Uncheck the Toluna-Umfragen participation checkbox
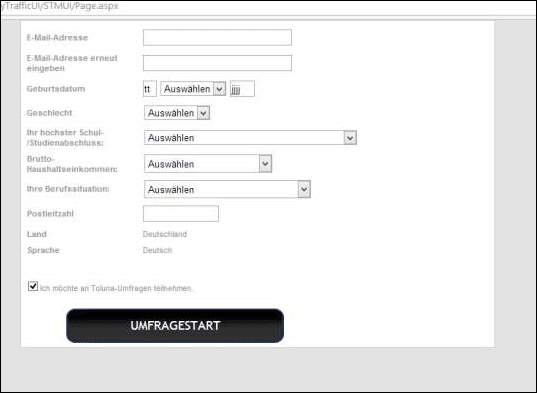Screen dimensions: 537x393 pos(33,286)
